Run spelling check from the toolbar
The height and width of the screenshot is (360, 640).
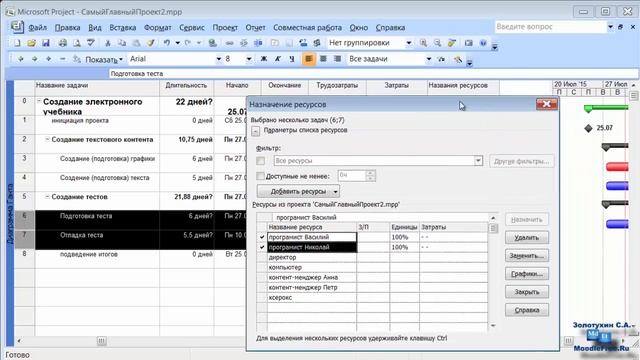click(91, 43)
